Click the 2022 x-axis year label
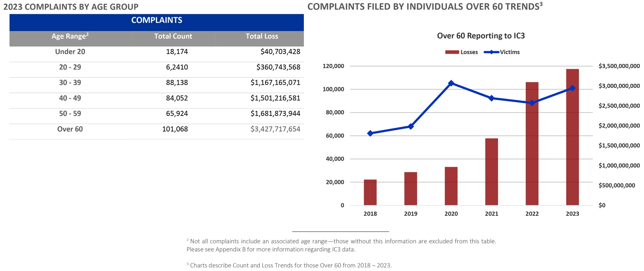644x271 pixels. 532,214
